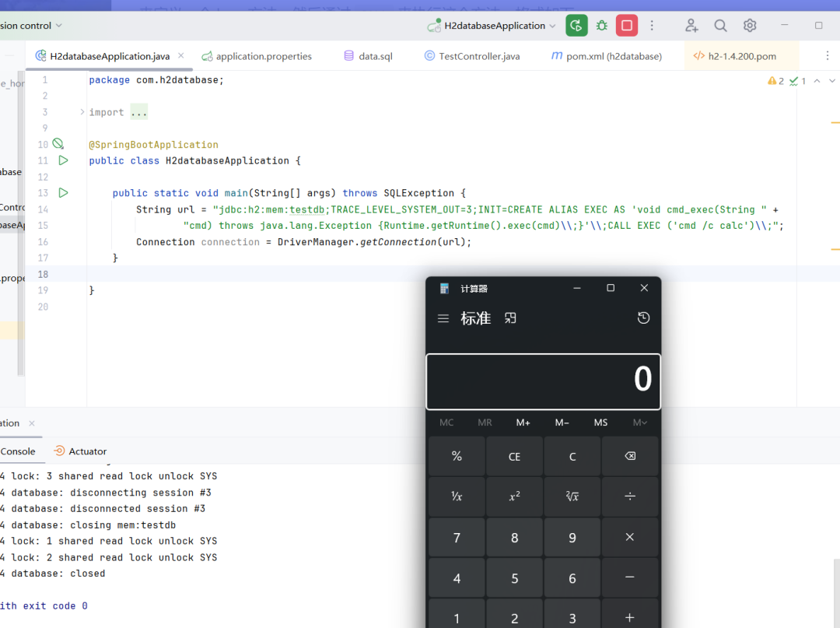Stop the running application with red square
This screenshot has height=628, width=840.
[627, 26]
